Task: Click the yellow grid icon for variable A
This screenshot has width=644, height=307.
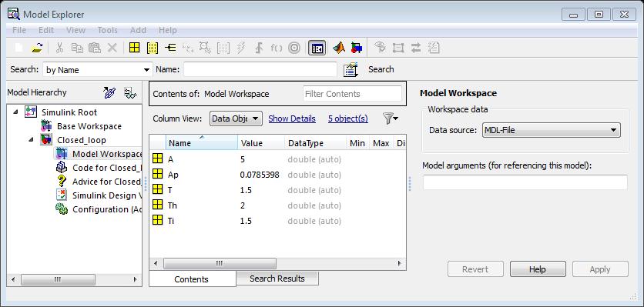Action: 158,159
